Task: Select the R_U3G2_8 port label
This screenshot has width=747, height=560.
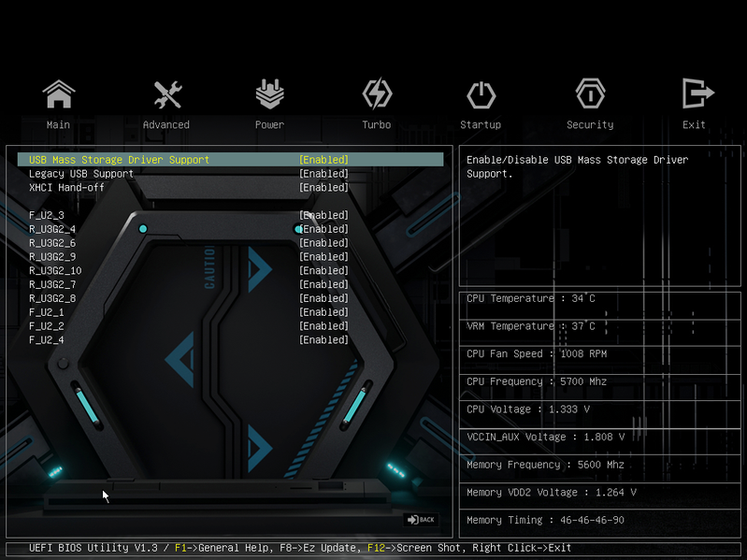Action: click(x=52, y=298)
